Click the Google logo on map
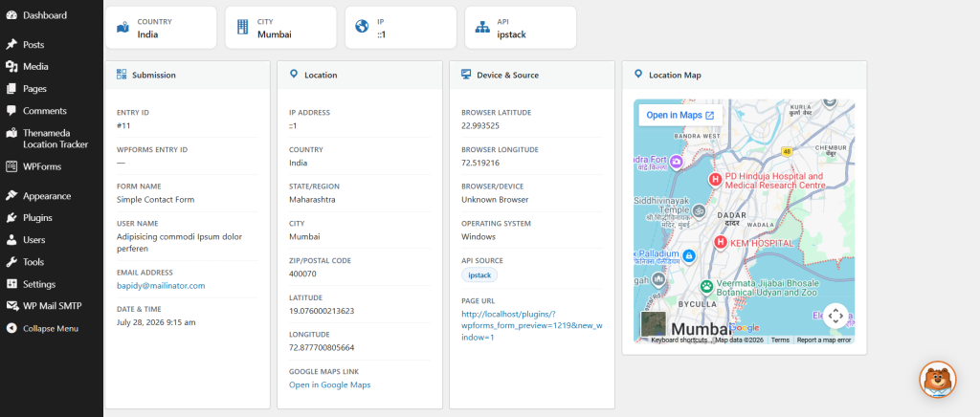Viewport: 980px width, 417px height. (x=745, y=328)
